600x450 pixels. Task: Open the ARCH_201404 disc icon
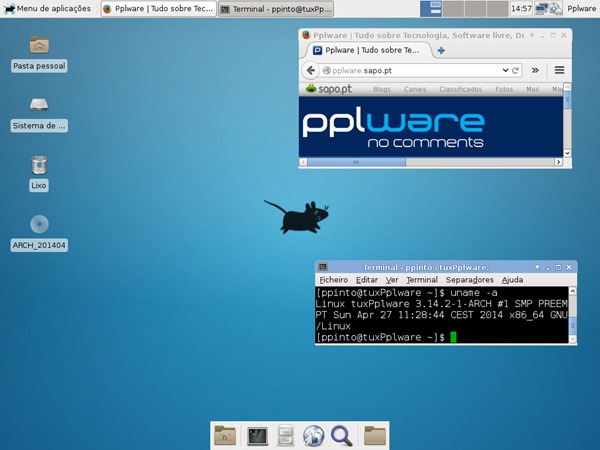tap(39, 224)
